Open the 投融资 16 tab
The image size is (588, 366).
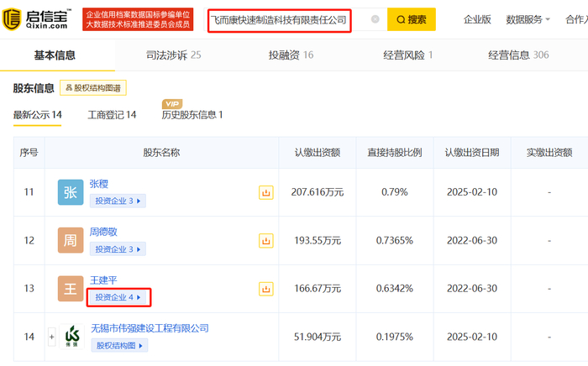pyautogui.click(x=291, y=55)
